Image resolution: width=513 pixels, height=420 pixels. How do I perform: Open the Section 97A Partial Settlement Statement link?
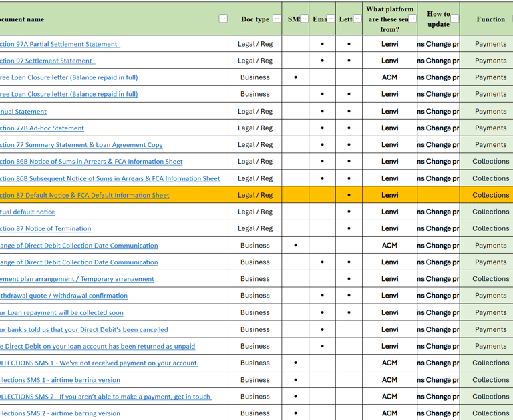[x=60, y=44]
